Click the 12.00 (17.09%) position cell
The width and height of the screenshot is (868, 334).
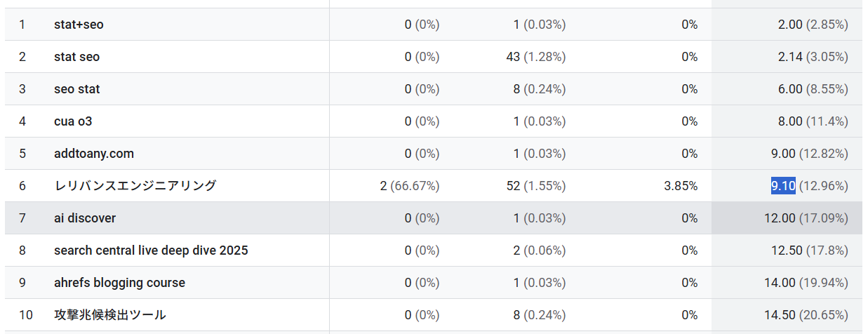[x=806, y=218]
